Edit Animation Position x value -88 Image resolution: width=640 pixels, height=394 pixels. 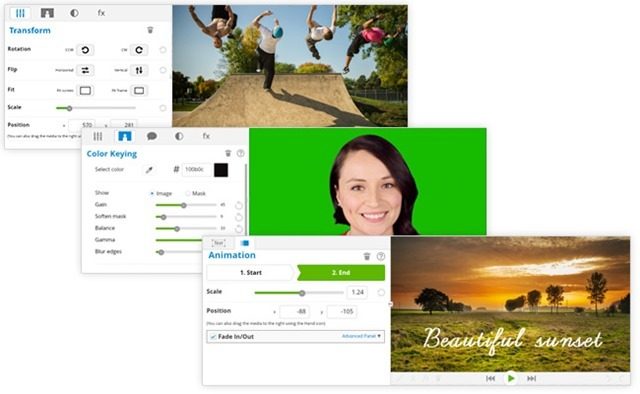pos(295,311)
